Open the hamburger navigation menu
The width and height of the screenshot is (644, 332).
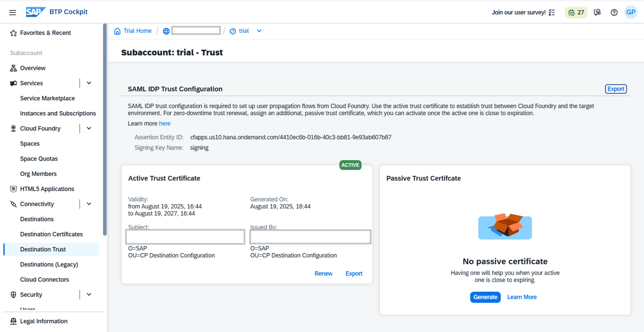coord(12,12)
